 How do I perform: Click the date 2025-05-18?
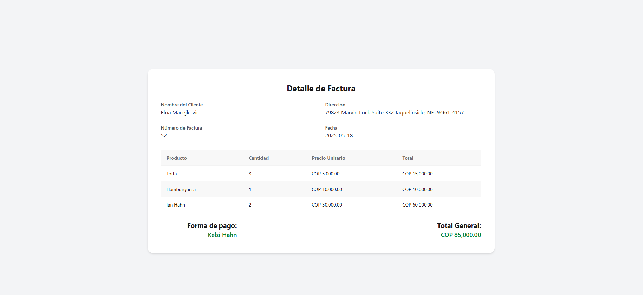[x=339, y=136]
